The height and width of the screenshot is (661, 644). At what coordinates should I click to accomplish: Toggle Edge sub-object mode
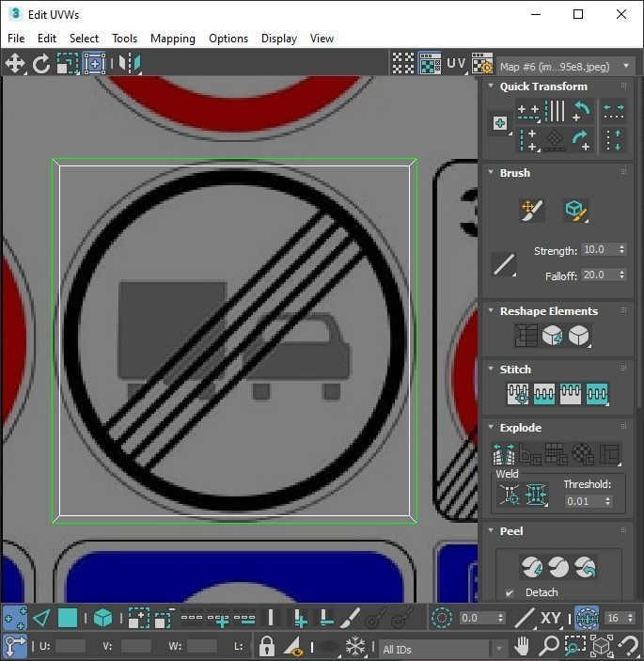pos(41,618)
